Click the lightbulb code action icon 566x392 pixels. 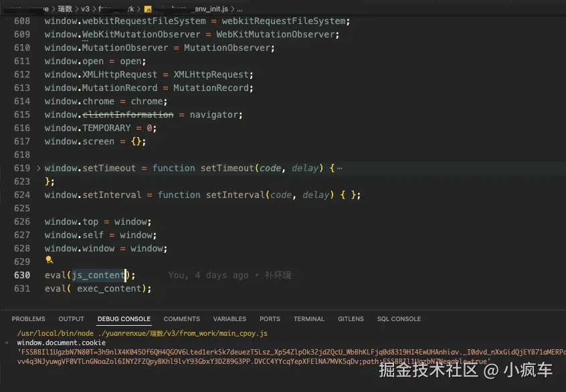pyautogui.click(x=49, y=260)
